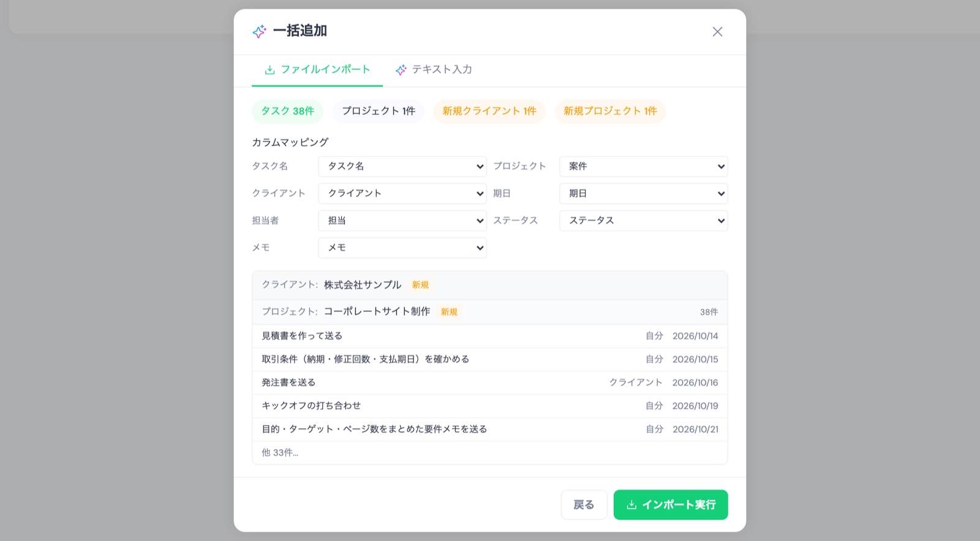Select the タスク 38件 chip
This screenshot has height=541, width=980.
(x=287, y=111)
